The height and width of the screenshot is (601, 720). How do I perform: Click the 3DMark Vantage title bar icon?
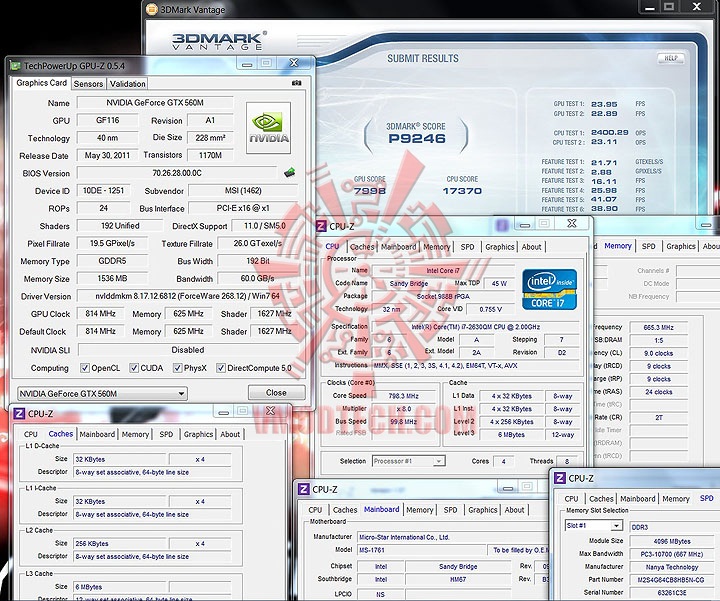pos(152,9)
